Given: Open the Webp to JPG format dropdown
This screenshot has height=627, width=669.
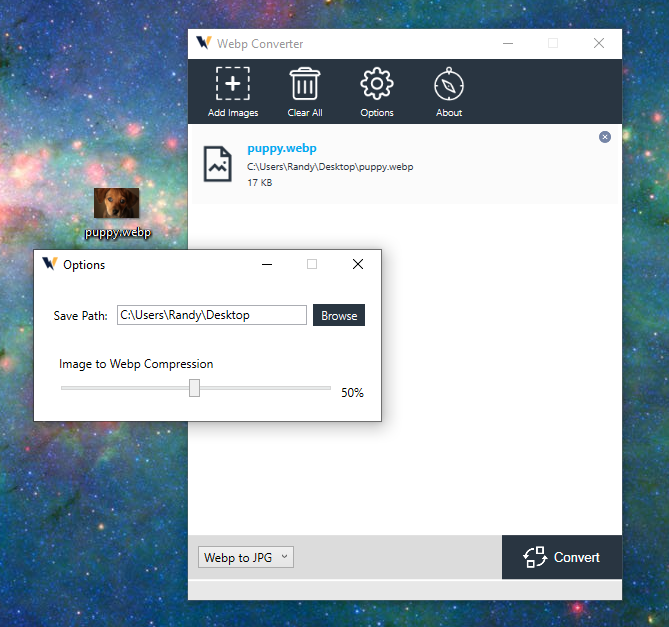Looking at the screenshot, I should (x=246, y=557).
